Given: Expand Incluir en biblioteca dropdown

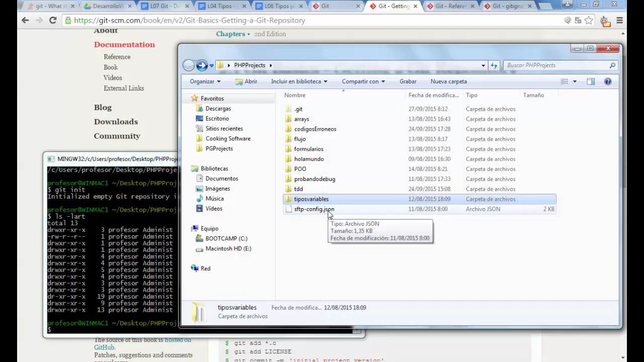Looking at the screenshot, I should tap(299, 81).
